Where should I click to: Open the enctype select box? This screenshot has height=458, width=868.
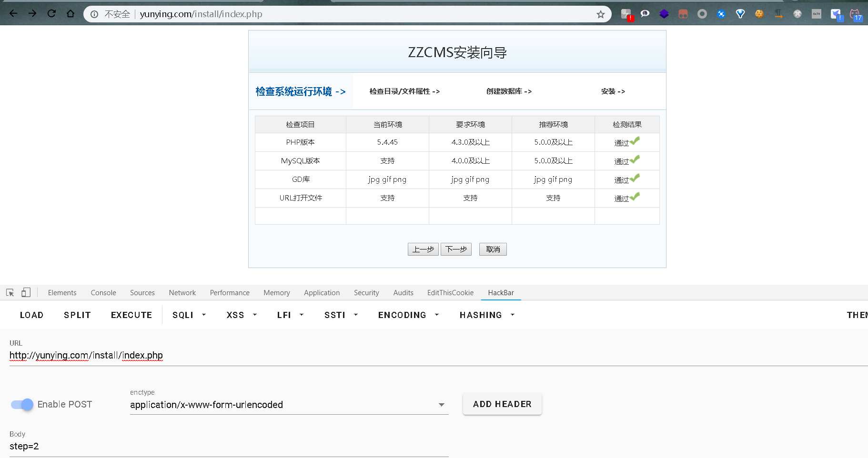289,405
